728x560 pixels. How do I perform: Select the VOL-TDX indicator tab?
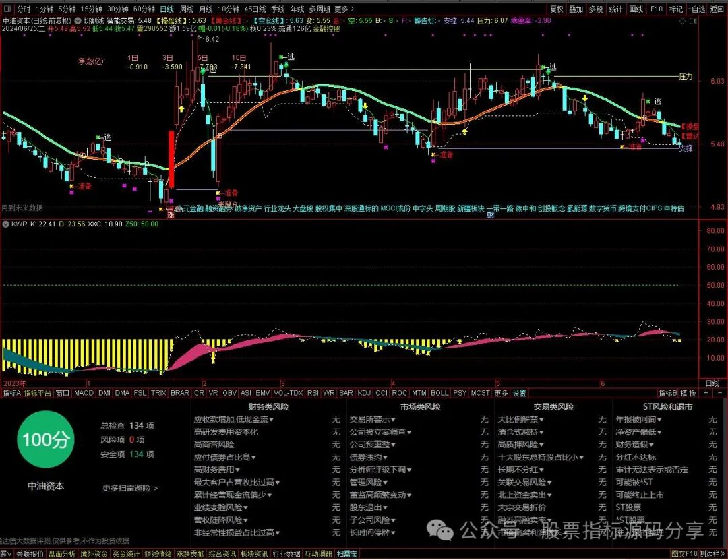(289, 393)
